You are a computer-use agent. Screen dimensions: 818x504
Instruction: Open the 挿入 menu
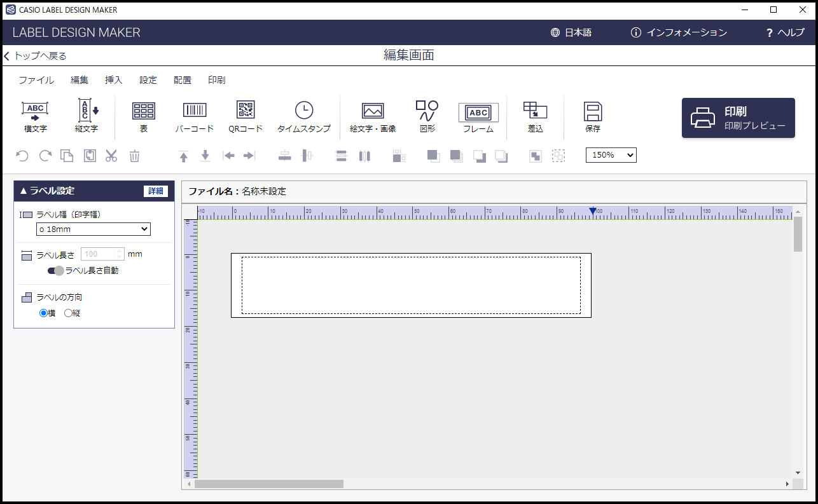click(x=114, y=80)
